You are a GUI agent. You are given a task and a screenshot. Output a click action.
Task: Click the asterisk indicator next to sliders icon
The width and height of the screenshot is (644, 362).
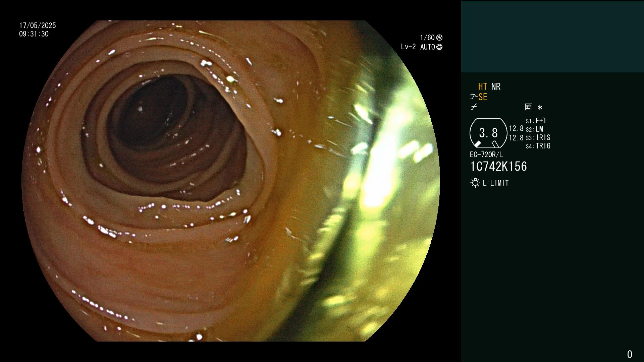point(540,107)
